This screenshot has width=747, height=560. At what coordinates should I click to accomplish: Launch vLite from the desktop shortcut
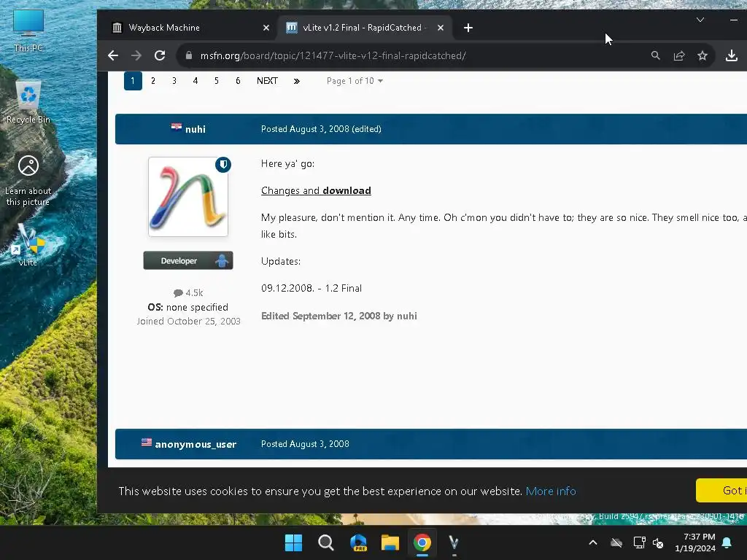(x=28, y=245)
